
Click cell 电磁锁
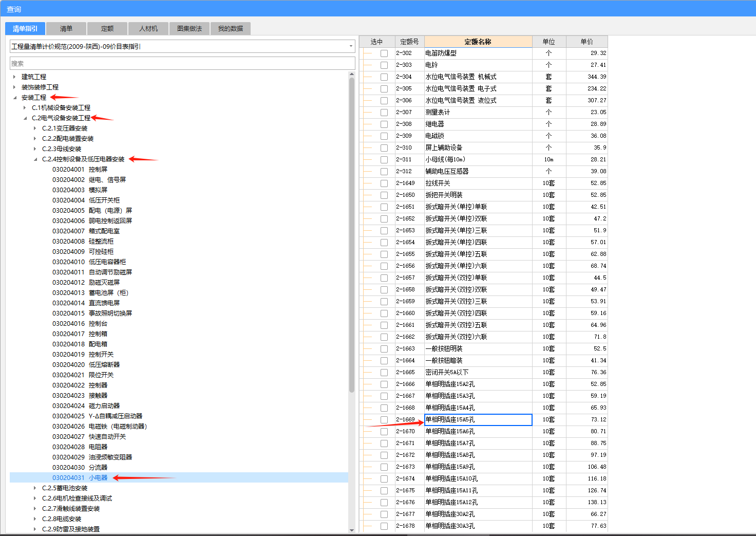pos(478,136)
